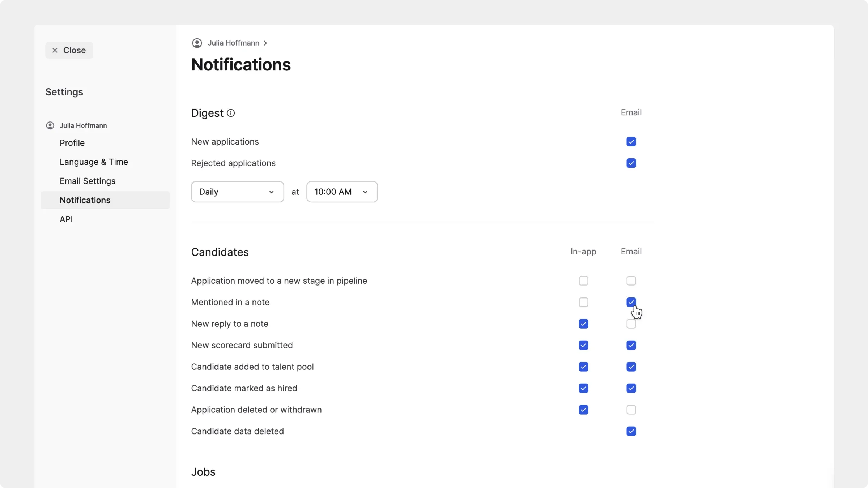Open the Daily frequency dropdown
The height and width of the screenshot is (488, 868).
pyautogui.click(x=237, y=192)
